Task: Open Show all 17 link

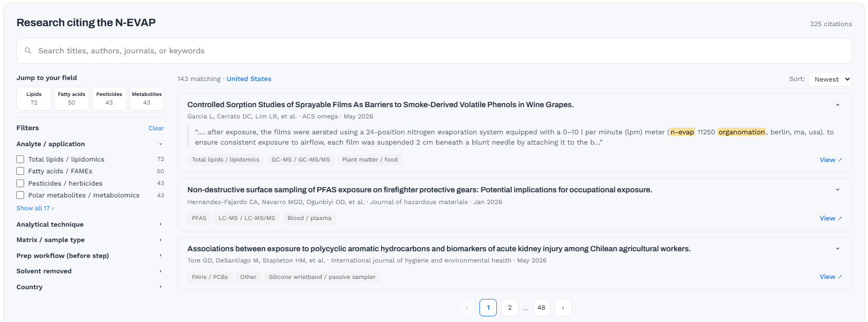Action: point(35,208)
